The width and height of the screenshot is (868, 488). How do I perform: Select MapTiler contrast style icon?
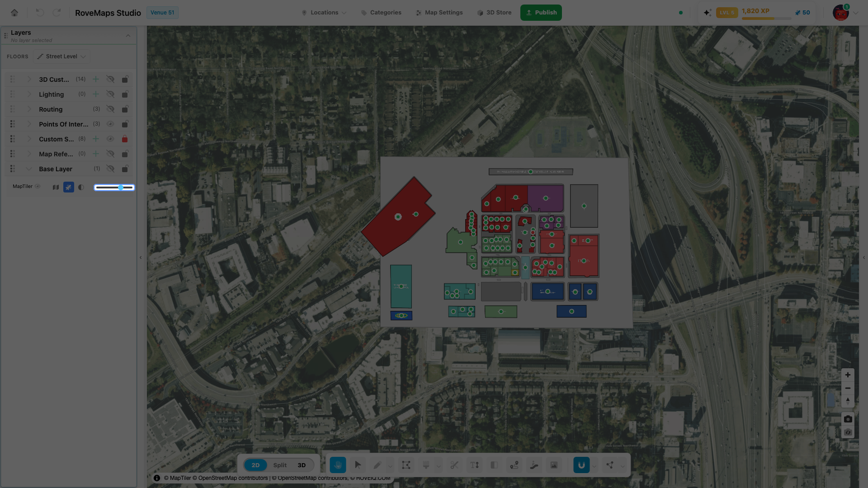[81, 187]
